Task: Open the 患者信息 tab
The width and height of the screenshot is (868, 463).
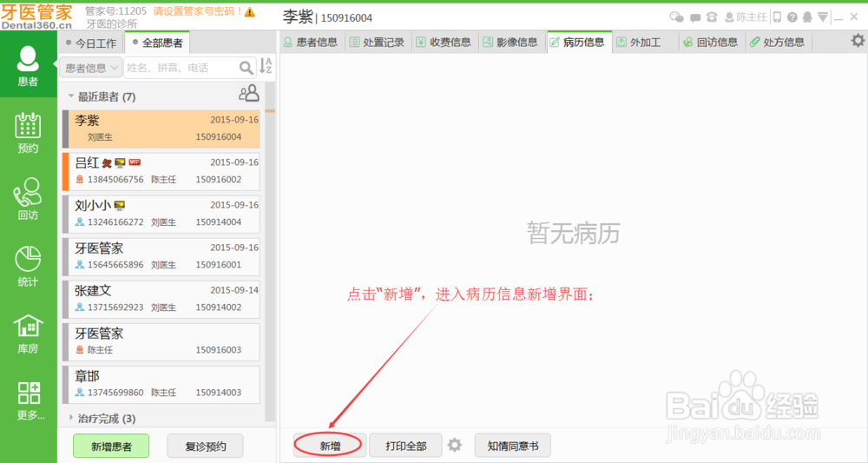Action: click(x=311, y=42)
